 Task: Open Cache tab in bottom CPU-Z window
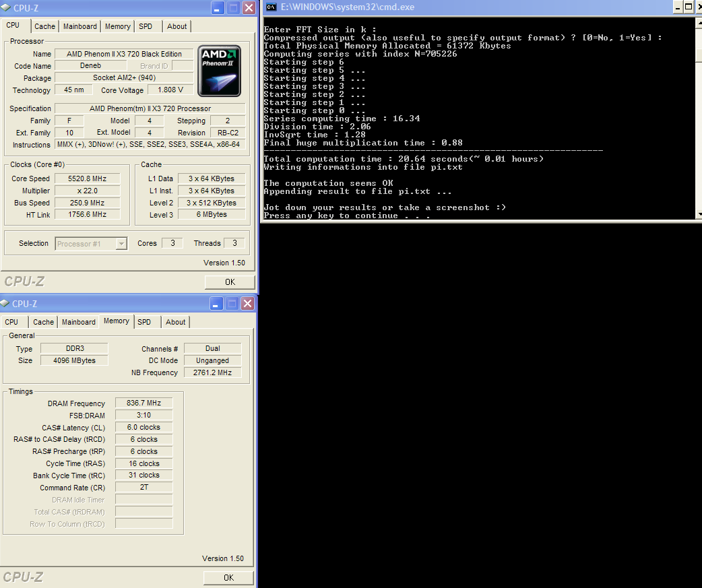tap(43, 322)
